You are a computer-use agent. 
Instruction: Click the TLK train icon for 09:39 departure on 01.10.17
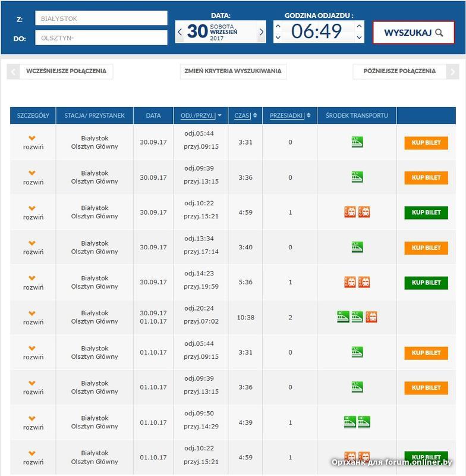pos(357,387)
